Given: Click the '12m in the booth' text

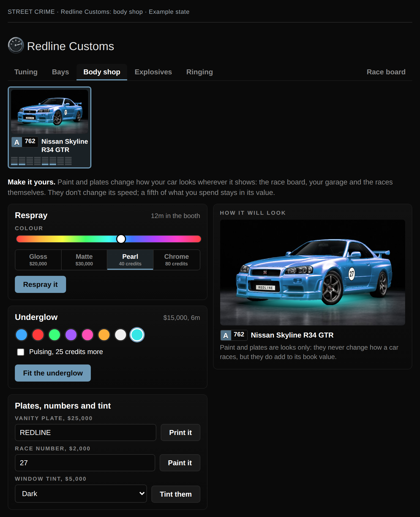Looking at the screenshot, I should (x=175, y=216).
